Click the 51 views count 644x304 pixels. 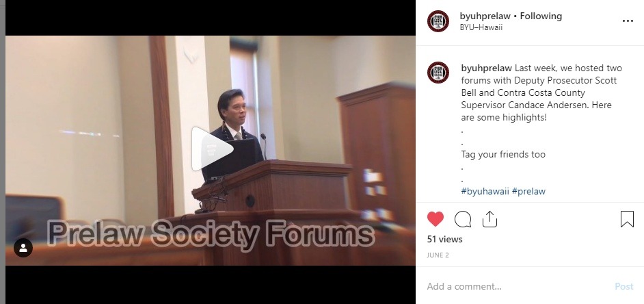pyautogui.click(x=445, y=239)
